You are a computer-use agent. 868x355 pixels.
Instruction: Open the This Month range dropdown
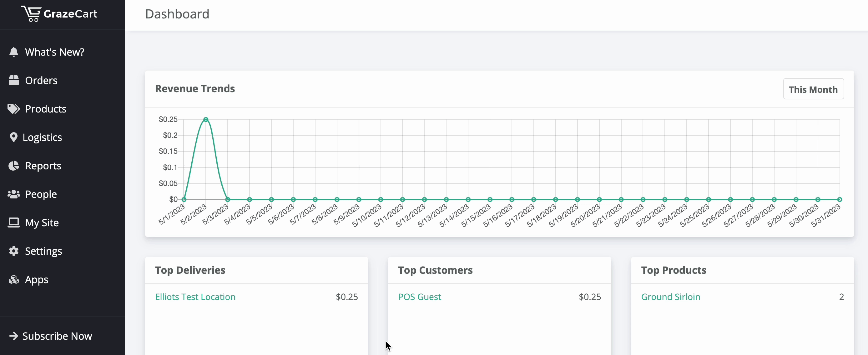click(813, 89)
